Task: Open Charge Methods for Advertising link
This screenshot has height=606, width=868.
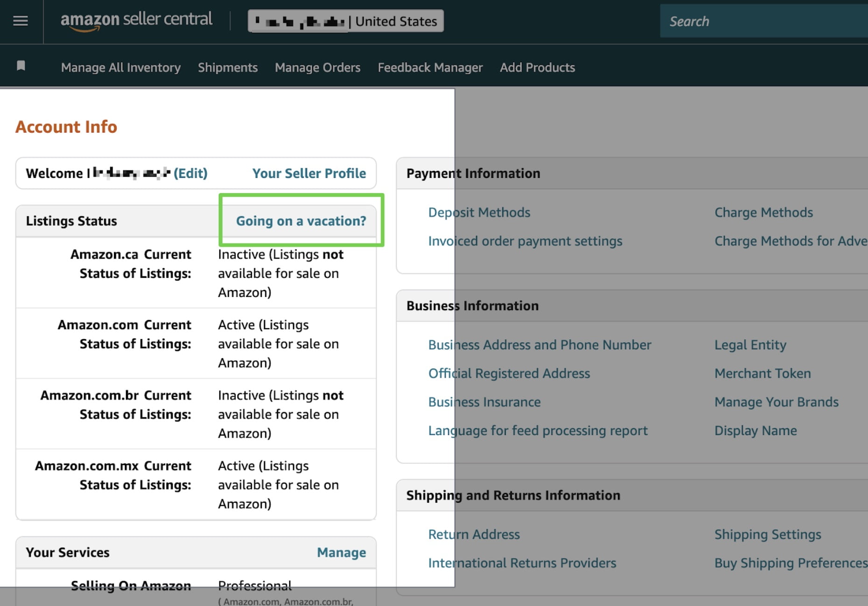Action: pyautogui.click(x=791, y=241)
